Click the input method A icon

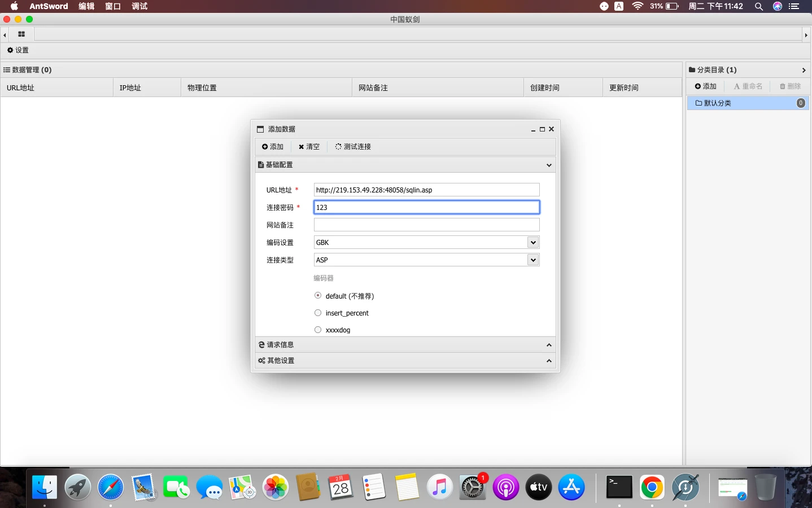point(619,6)
